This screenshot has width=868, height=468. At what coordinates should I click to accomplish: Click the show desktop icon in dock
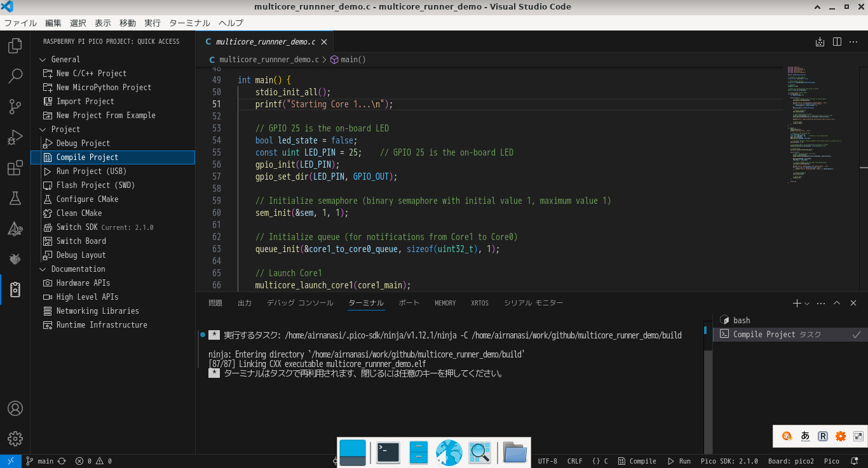coord(353,452)
